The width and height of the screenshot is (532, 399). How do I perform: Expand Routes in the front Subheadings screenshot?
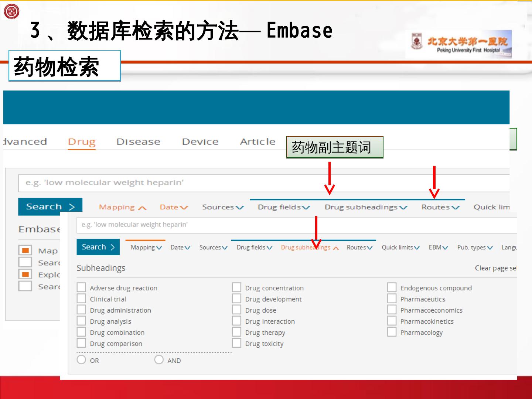(x=359, y=248)
